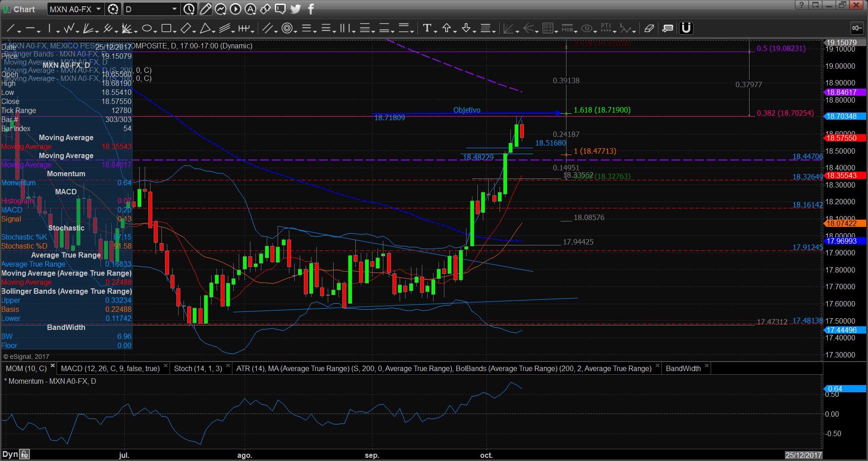Select the regression channel tool

click(x=225, y=28)
